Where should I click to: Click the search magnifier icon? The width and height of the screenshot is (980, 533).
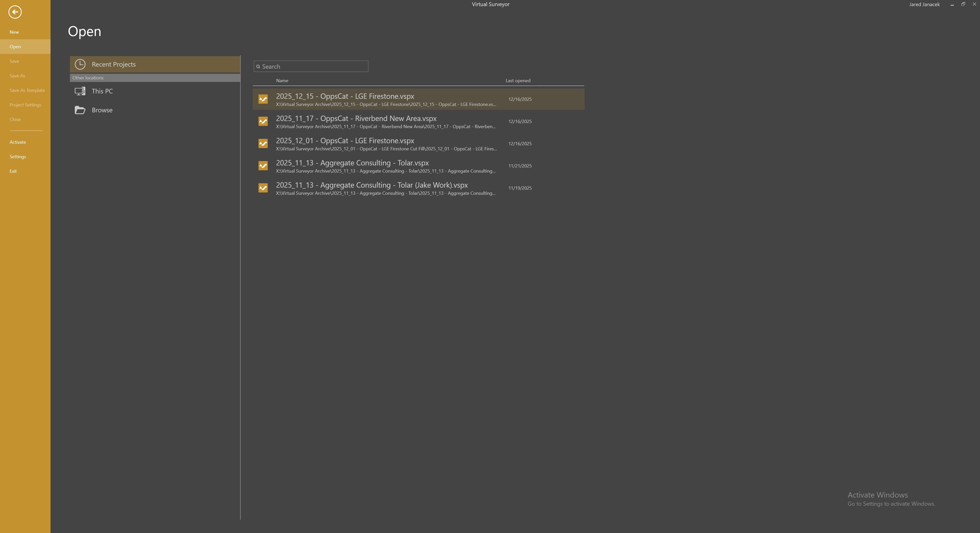coord(258,67)
